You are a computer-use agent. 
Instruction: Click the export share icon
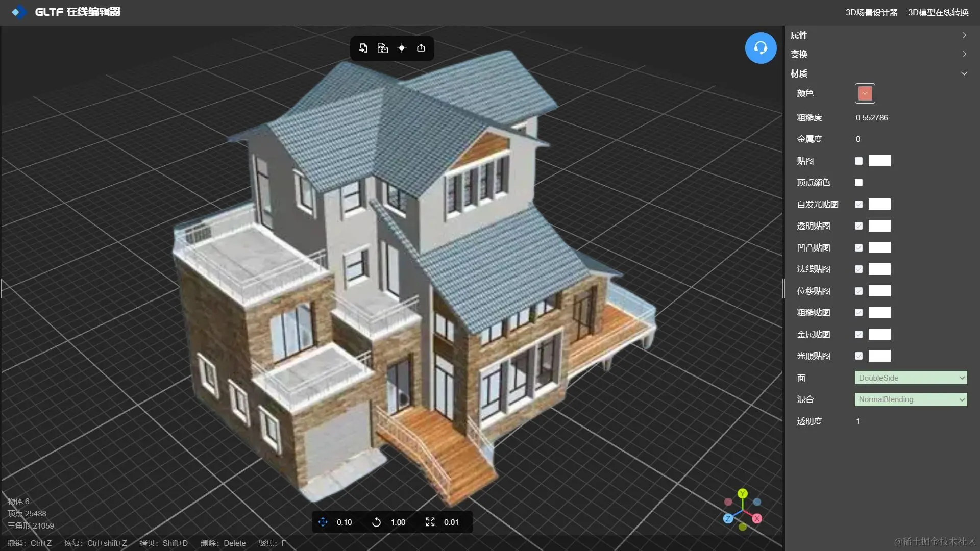click(x=421, y=48)
